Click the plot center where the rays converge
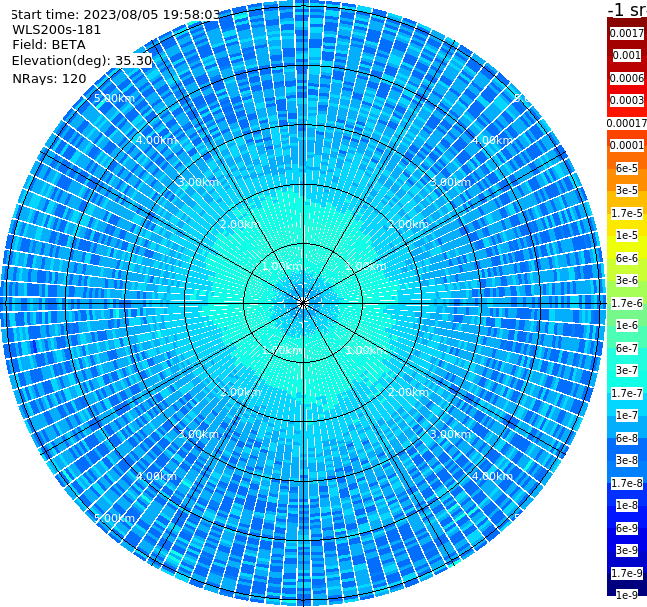 tap(303, 303)
